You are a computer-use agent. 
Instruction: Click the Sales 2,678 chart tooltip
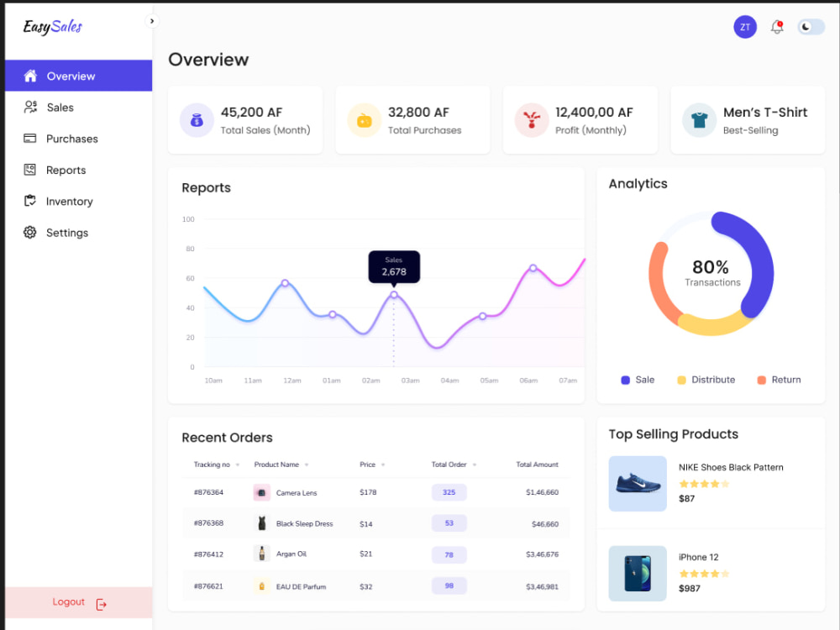pyautogui.click(x=394, y=266)
